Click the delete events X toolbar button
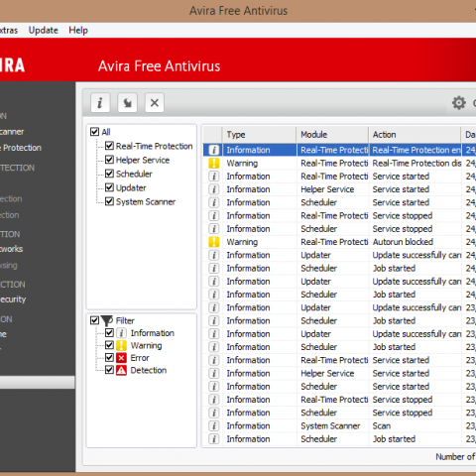The width and height of the screenshot is (476, 476). coord(155,103)
